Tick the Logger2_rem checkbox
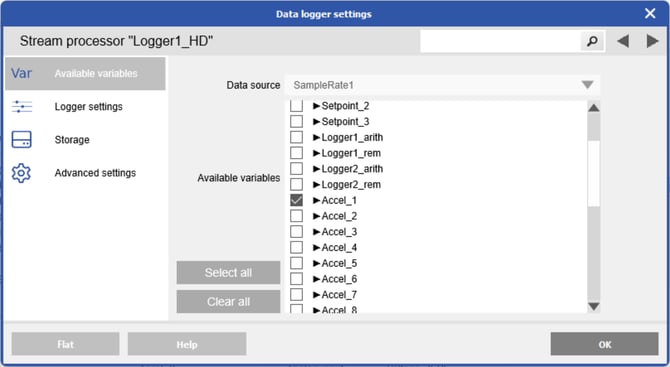The image size is (670, 367). (296, 185)
